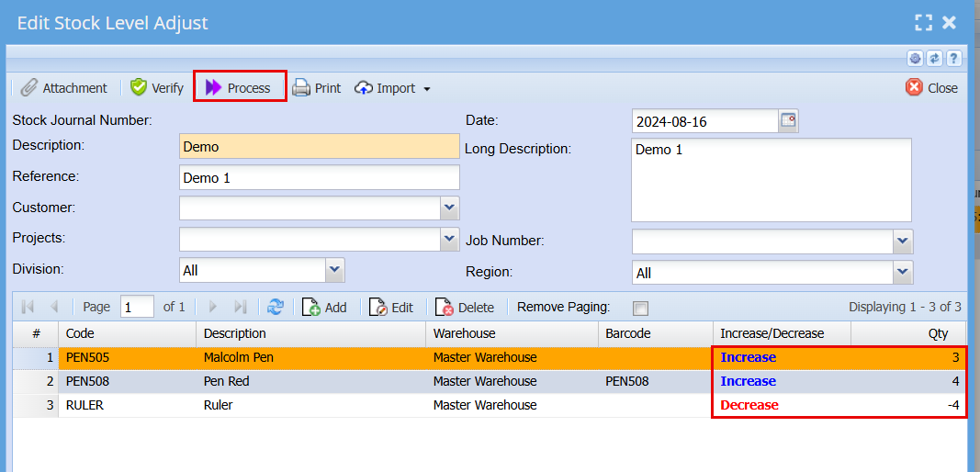Toggle the Remove Paging checkbox
The height and width of the screenshot is (472, 980).
[640, 308]
